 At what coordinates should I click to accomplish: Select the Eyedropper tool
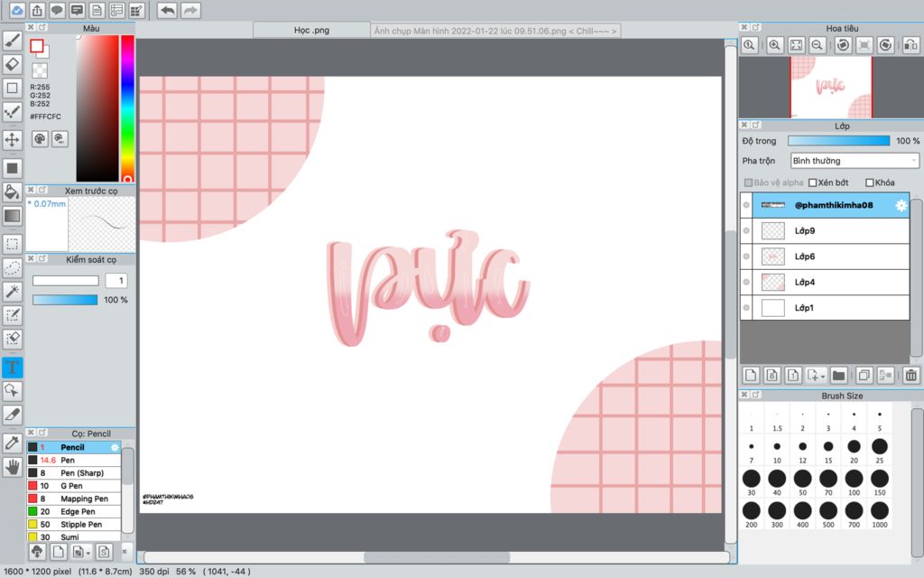(x=12, y=443)
